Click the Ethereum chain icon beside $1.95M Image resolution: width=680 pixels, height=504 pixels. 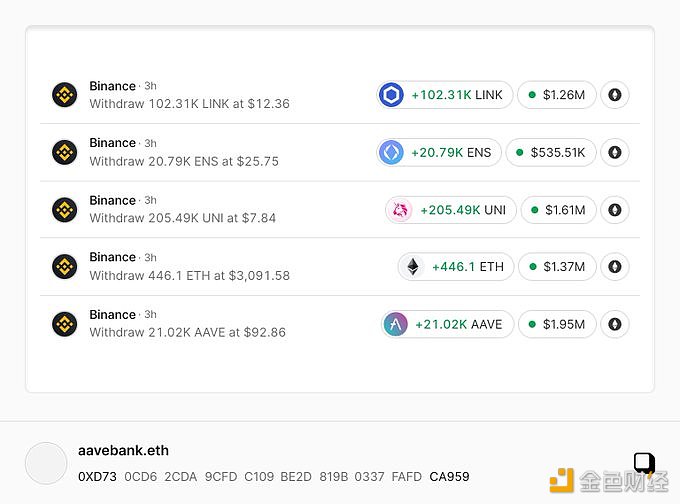[615, 324]
